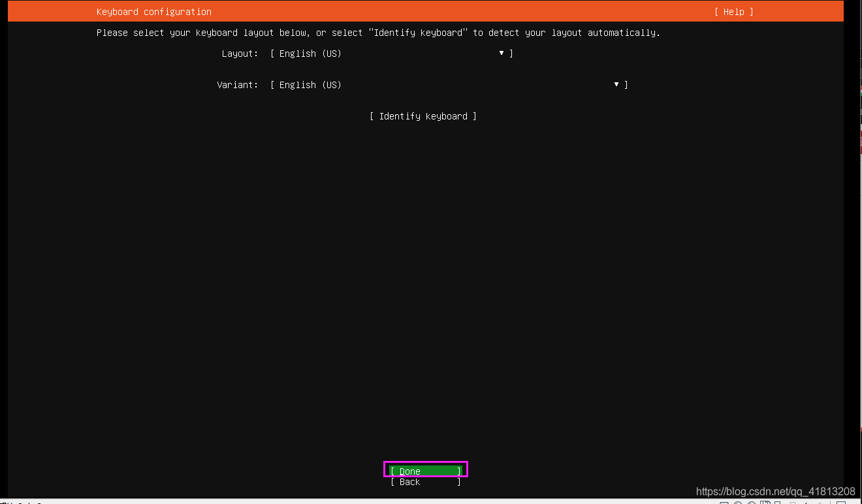Click the 'Please select your keyboard layout' instruction text
Image resolution: width=862 pixels, height=504 pixels.
(378, 33)
